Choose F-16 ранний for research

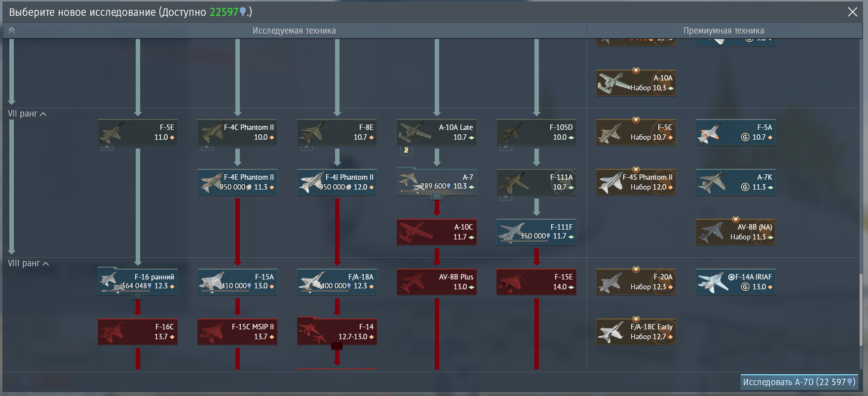[138, 281]
